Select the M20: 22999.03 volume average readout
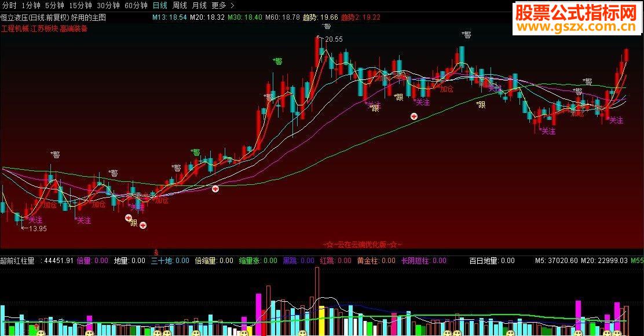Screen dimensions: 644x336 coord(604,261)
